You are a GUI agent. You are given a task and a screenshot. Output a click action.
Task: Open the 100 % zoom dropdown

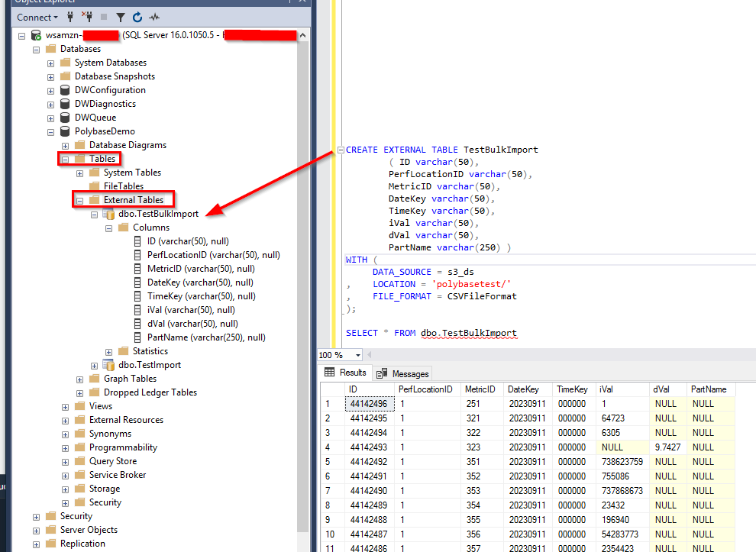point(358,355)
